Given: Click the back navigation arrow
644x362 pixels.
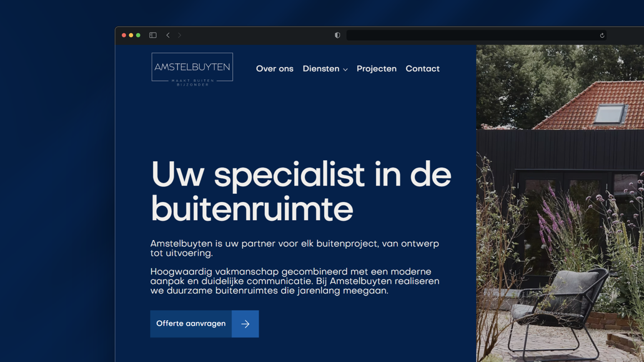Looking at the screenshot, I should 167,35.
